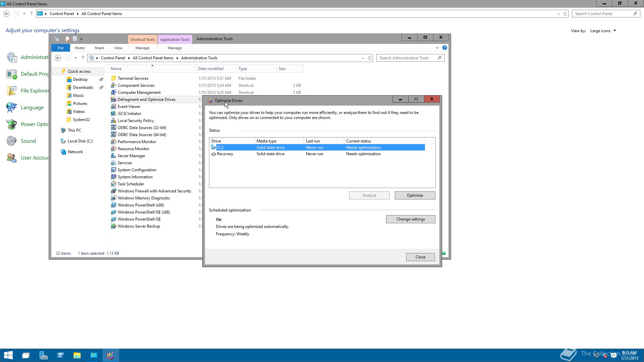Screen dimensions: 644x362
Task: Select Windows Firewall with Advanced Security icon
Action: tap(113, 191)
